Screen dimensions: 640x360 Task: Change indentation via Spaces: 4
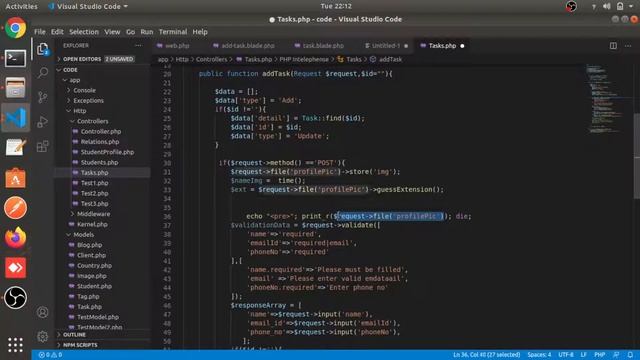[x=539, y=355]
